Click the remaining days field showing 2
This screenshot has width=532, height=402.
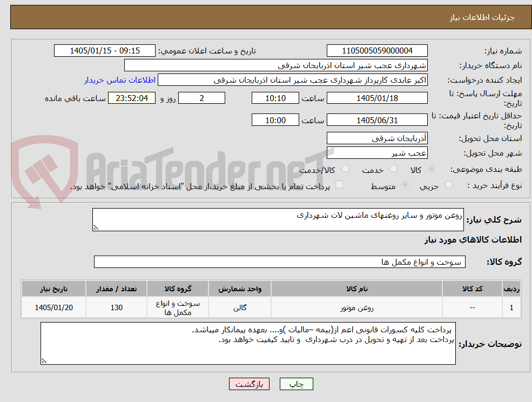tap(201, 98)
